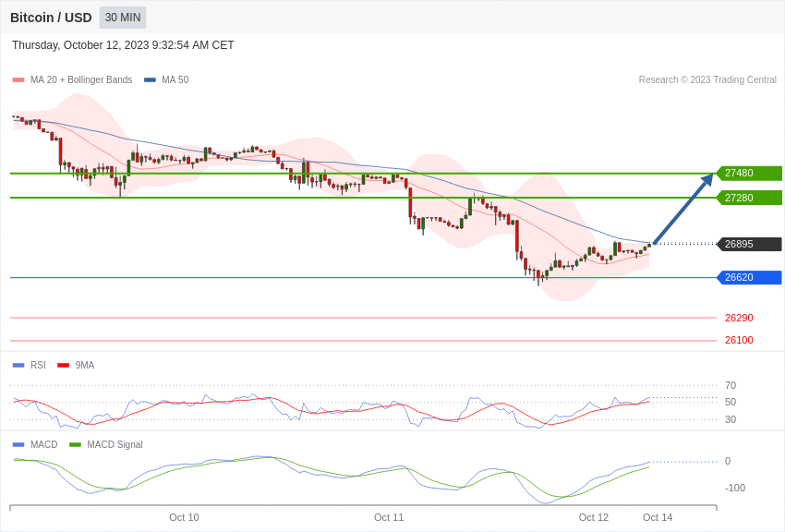This screenshot has width=785, height=532.
Task: Click the green MACD Signal legend swatch
Action: pyautogui.click(x=75, y=444)
